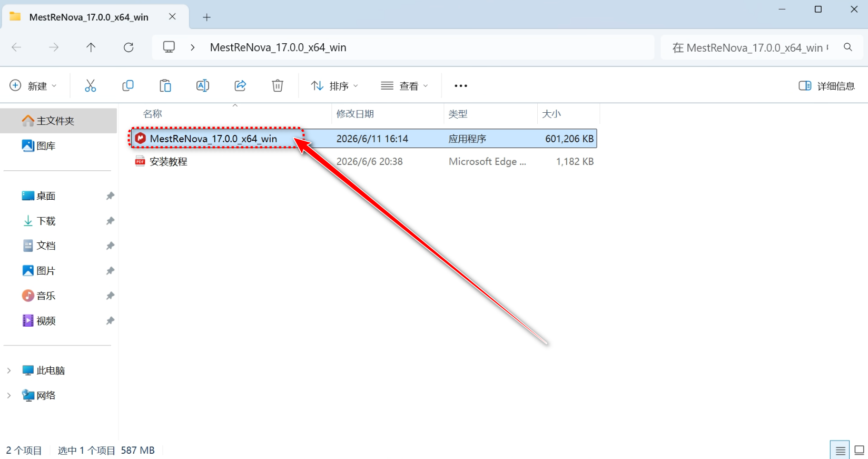Minimize the File Explorer window
Image resolution: width=868 pixels, height=459 pixels.
[x=782, y=9]
